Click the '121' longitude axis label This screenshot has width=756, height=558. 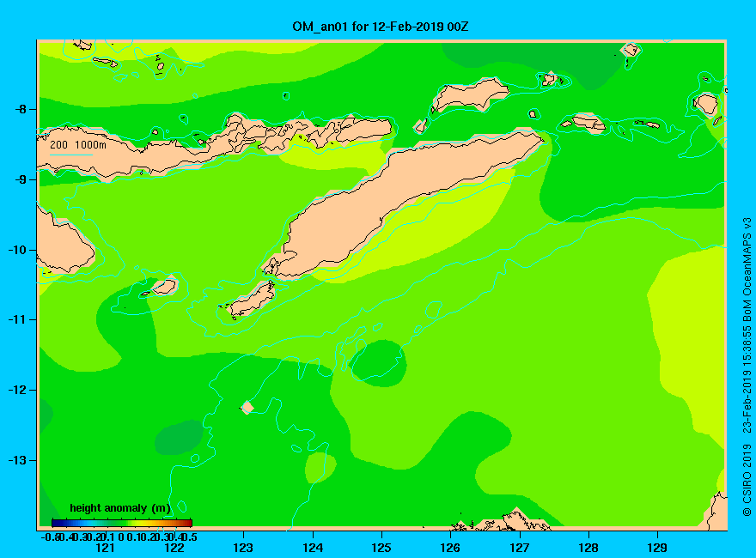(x=105, y=548)
